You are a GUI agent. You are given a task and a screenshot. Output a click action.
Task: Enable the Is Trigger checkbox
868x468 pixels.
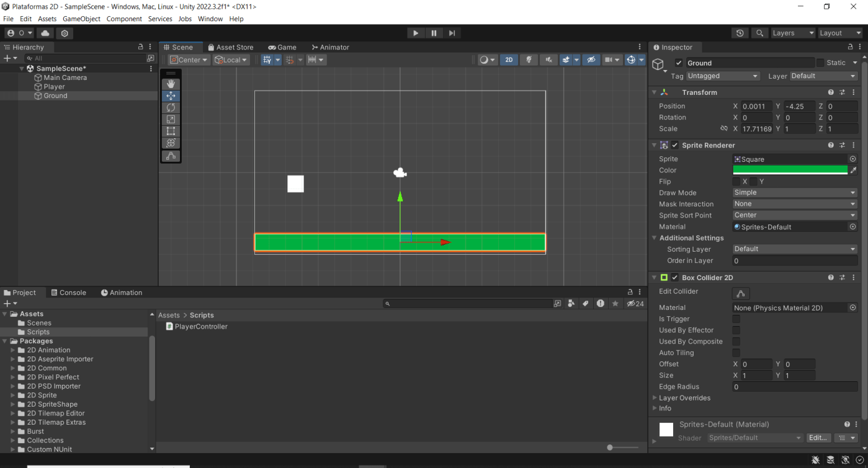coord(736,319)
